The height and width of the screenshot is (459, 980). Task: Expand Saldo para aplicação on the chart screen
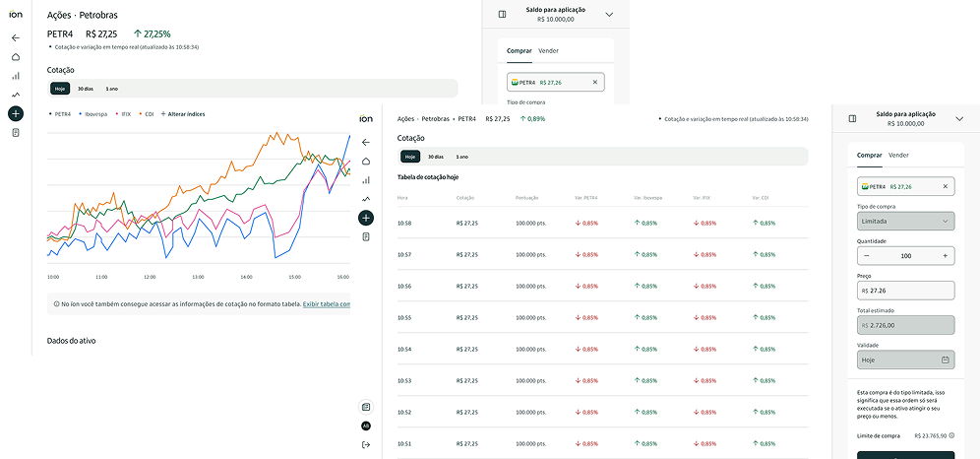609,15
